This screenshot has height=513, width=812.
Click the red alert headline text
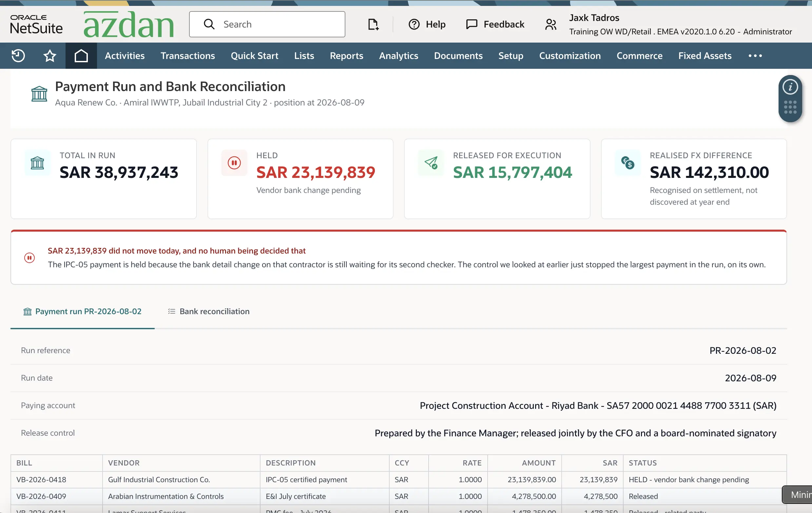(x=176, y=251)
